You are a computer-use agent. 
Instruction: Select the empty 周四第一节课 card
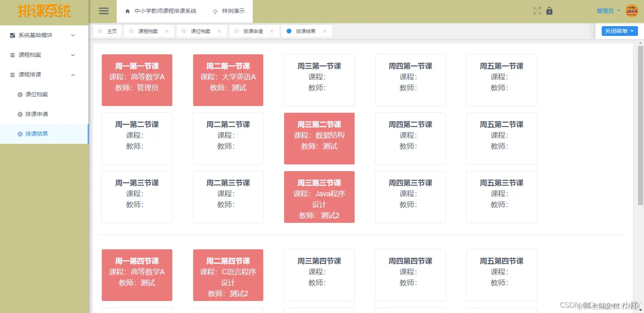[411, 80]
